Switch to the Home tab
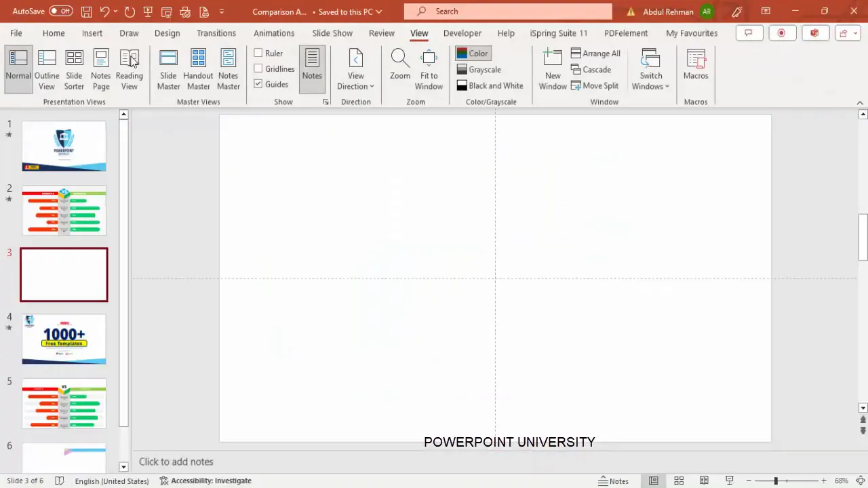Screen dimensions: 868x488 [54, 33]
